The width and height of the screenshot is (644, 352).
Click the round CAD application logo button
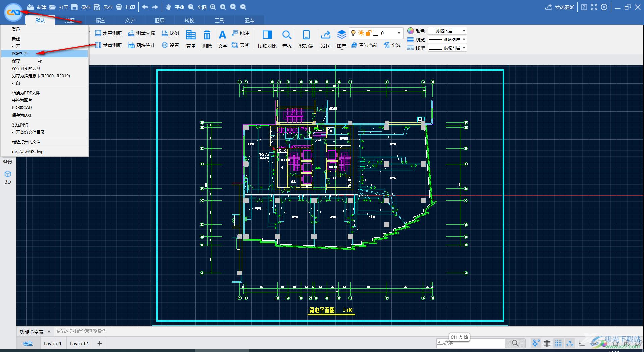tap(13, 12)
